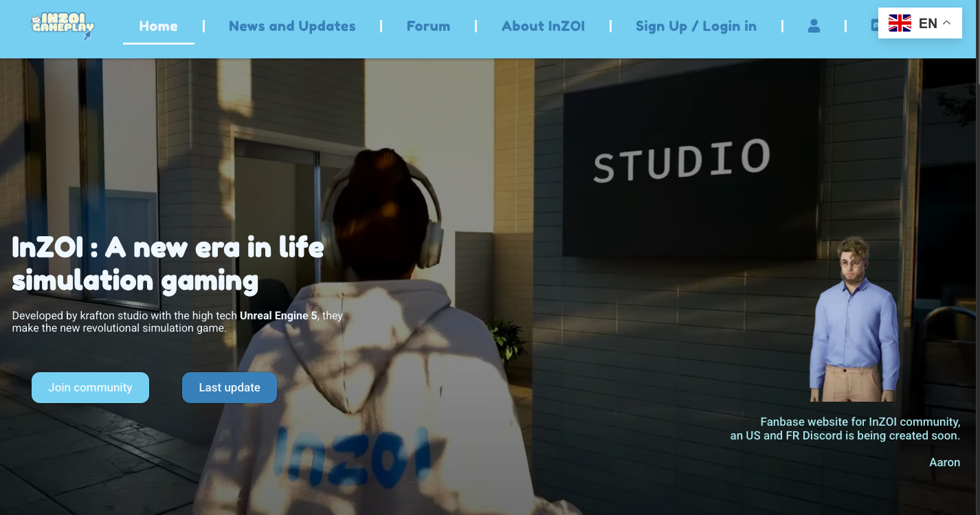Open the About InZOI page
The height and width of the screenshot is (515, 980).
pos(543,26)
